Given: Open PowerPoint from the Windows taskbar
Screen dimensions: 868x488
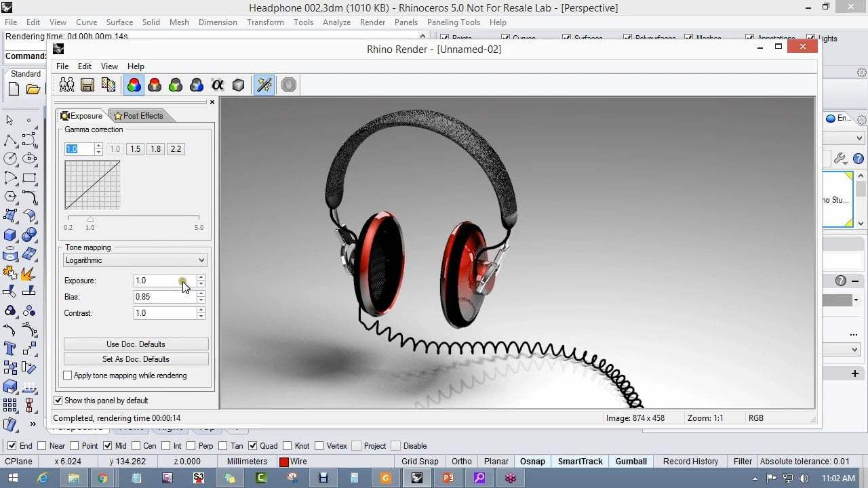Looking at the screenshot, I should point(448,478).
